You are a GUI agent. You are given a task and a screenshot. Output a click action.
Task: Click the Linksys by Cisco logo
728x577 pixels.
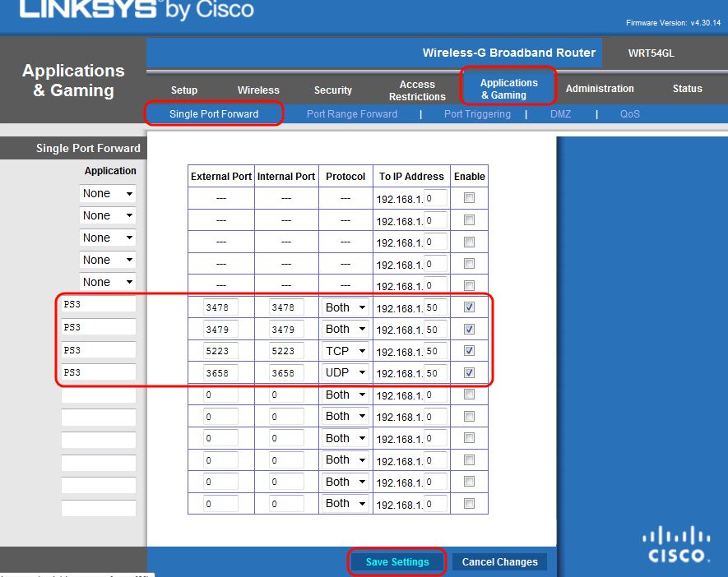click(x=137, y=9)
